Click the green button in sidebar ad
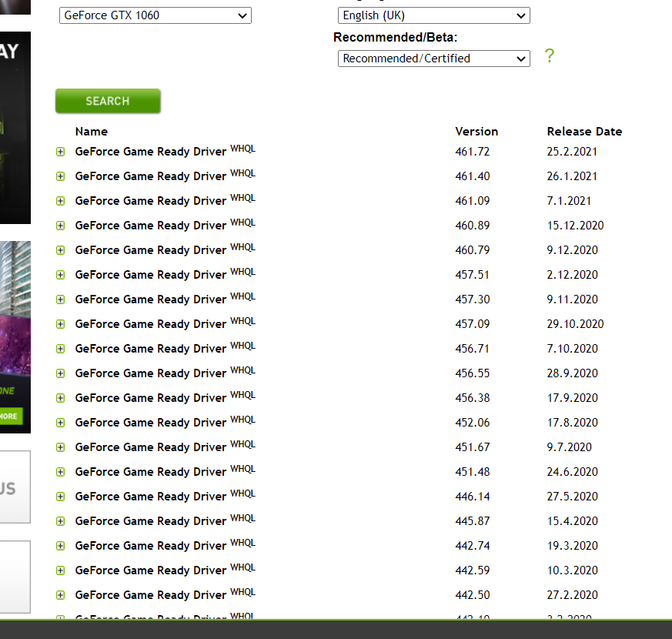 [11, 417]
